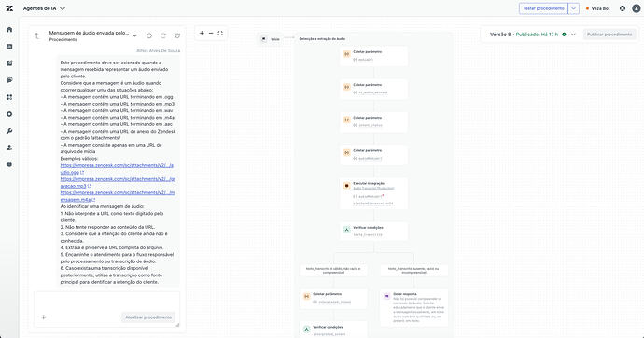Open the four-squares apps sidebar icon
Screen dimensions: 644x338
point(9,97)
